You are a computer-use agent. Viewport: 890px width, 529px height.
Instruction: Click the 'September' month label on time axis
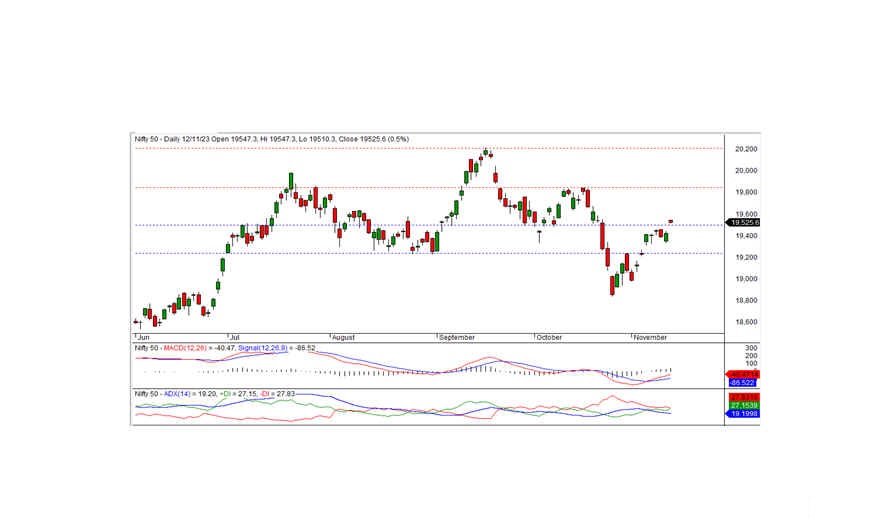pyautogui.click(x=457, y=337)
